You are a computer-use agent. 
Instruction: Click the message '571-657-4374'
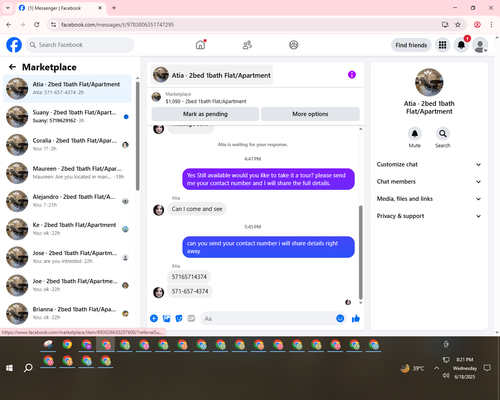point(190,291)
